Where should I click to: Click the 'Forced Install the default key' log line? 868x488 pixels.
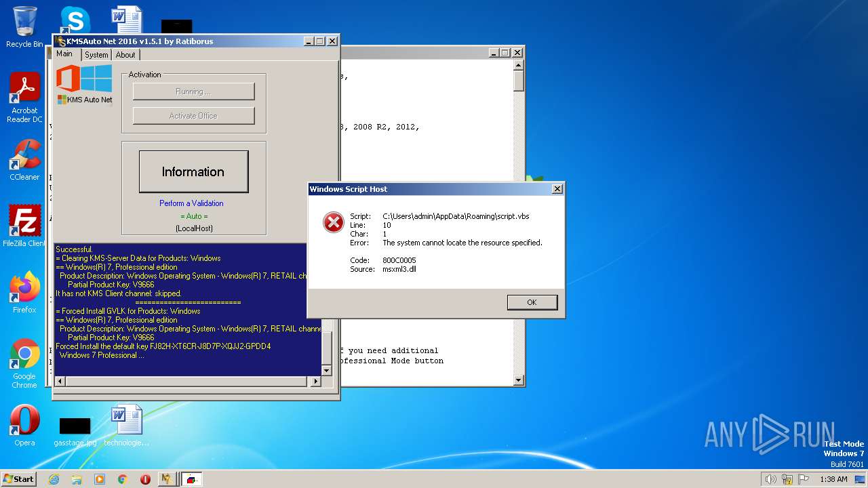tap(163, 346)
